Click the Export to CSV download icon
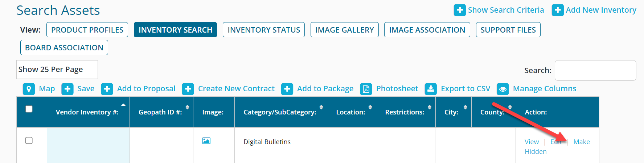This screenshot has width=644, height=163. pos(431,89)
